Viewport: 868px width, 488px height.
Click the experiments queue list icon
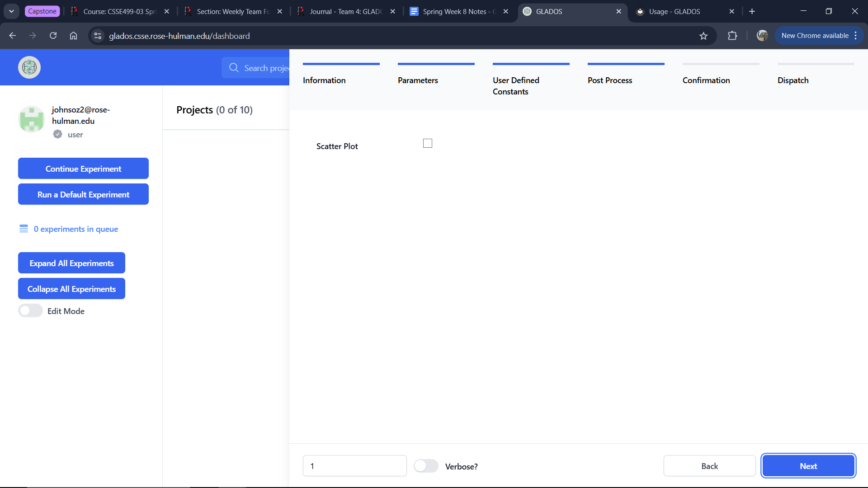pyautogui.click(x=24, y=229)
